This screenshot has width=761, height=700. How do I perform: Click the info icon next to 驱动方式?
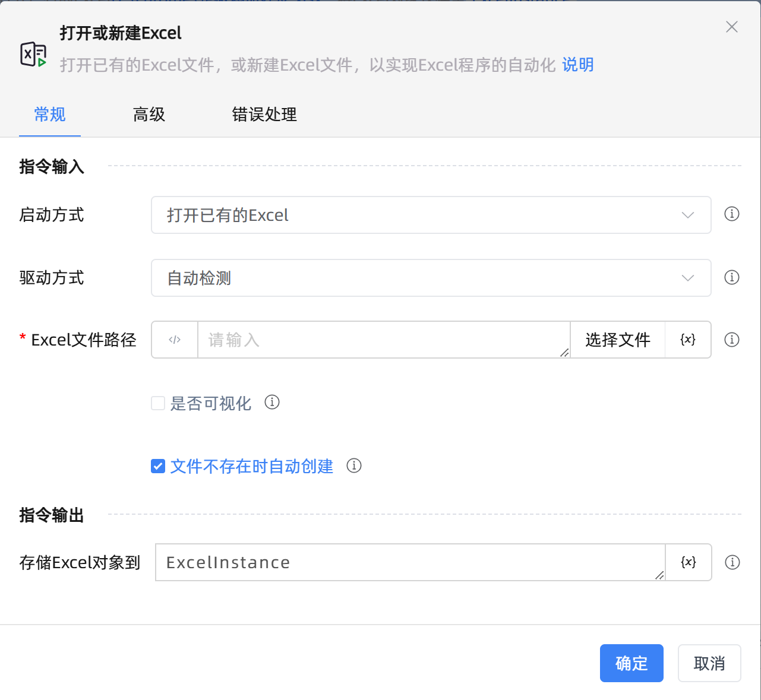click(732, 277)
